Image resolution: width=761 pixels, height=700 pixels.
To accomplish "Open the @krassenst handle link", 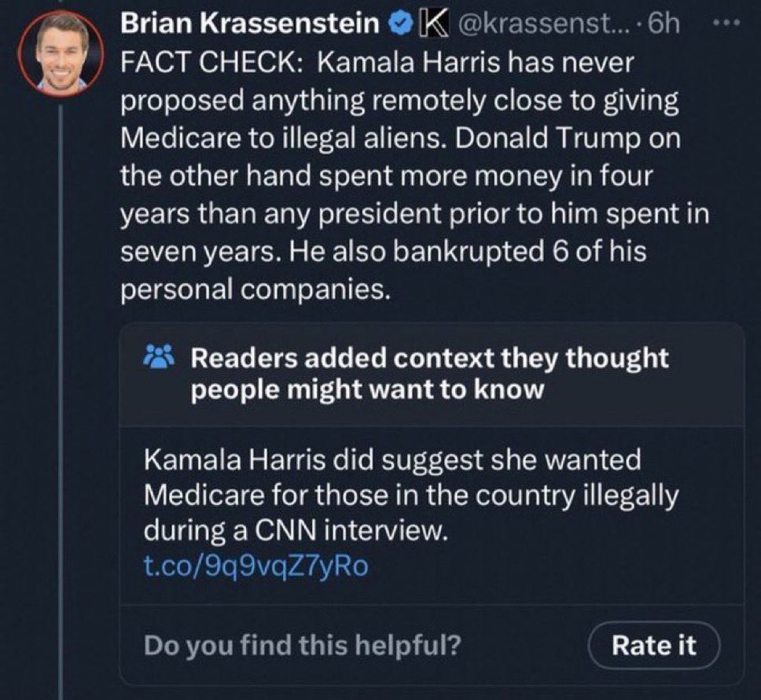I will 529,26.
